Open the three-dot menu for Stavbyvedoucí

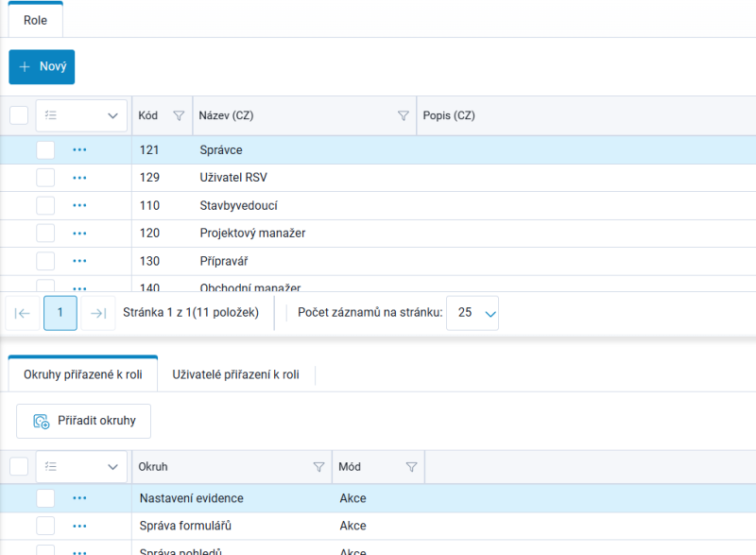coord(79,205)
